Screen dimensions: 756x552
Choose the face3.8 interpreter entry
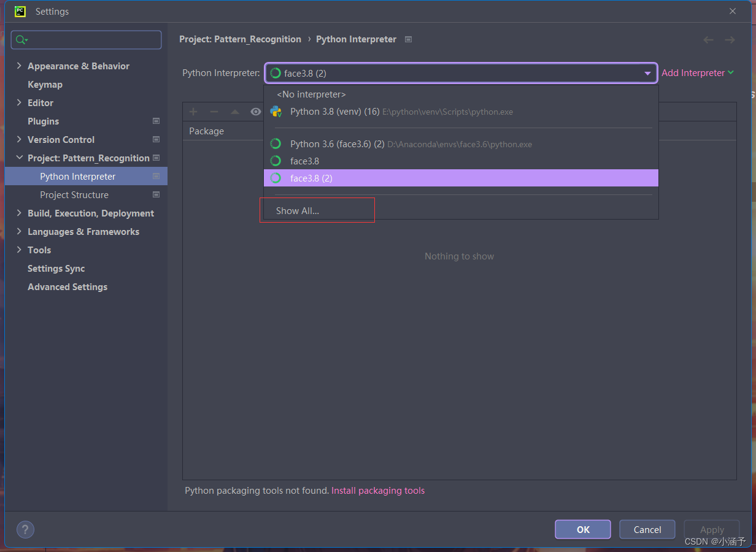pyautogui.click(x=304, y=161)
